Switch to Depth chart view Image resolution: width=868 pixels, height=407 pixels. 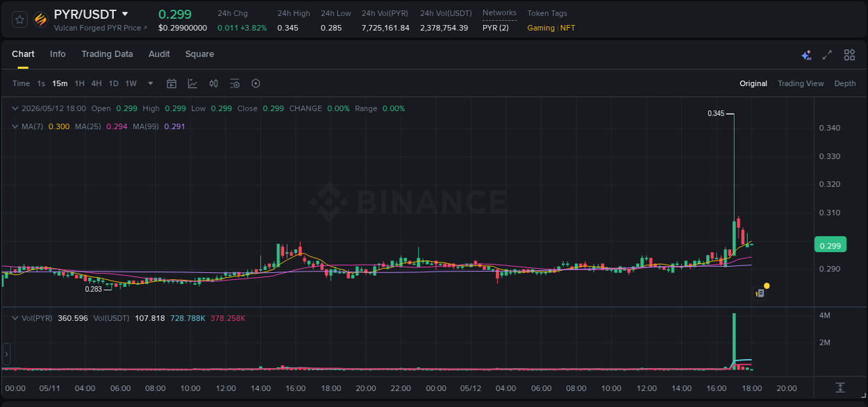point(845,83)
